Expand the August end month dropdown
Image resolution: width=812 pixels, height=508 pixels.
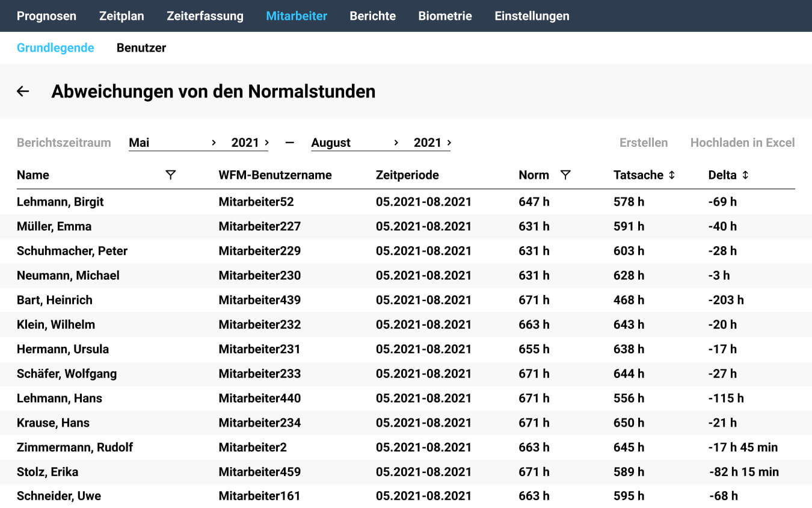355,143
